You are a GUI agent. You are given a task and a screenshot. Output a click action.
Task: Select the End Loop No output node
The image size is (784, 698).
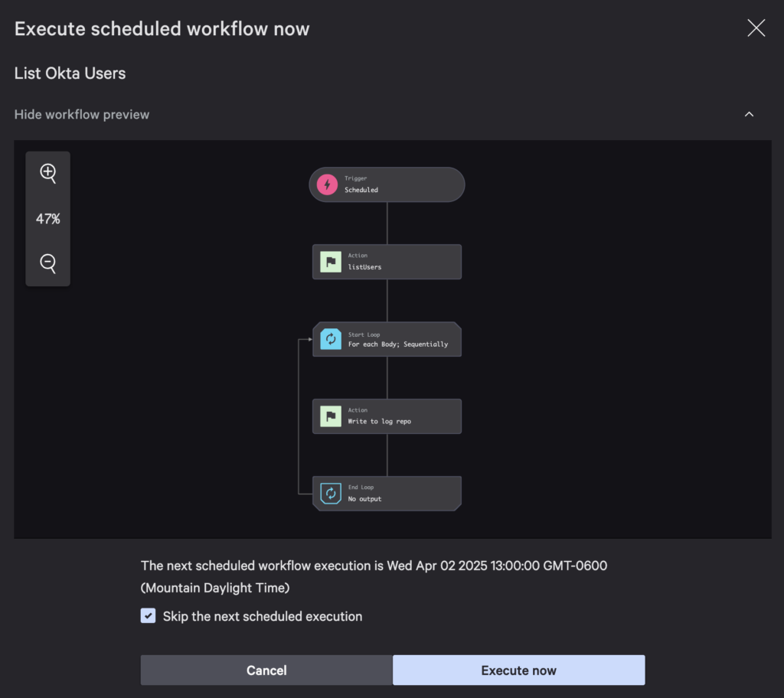[398, 494]
